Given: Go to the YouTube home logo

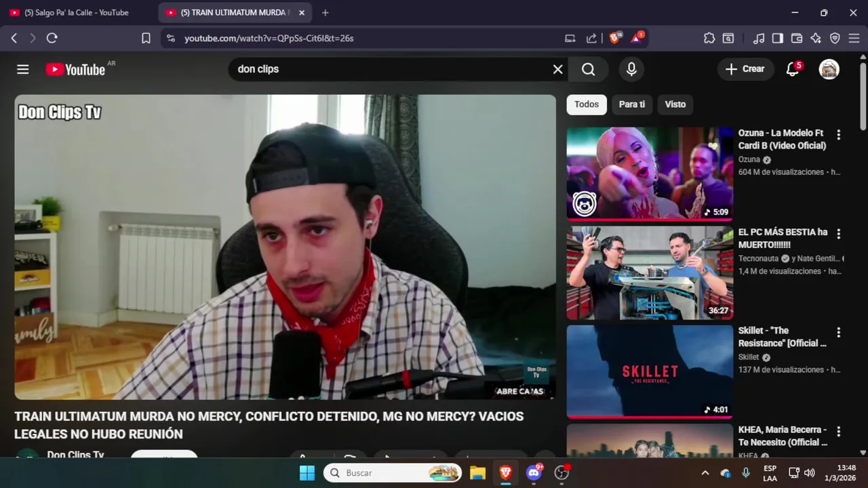Looking at the screenshot, I should 75,69.
